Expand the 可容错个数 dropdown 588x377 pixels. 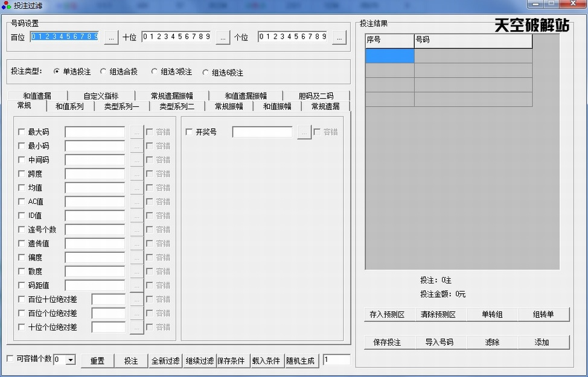(x=71, y=360)
